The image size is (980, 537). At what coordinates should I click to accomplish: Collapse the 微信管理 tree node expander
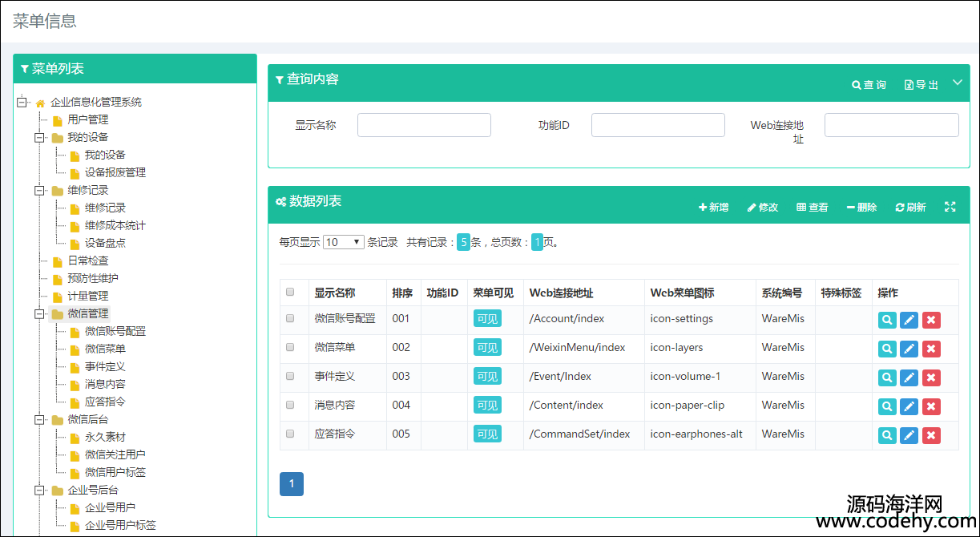tap(38, 314)
